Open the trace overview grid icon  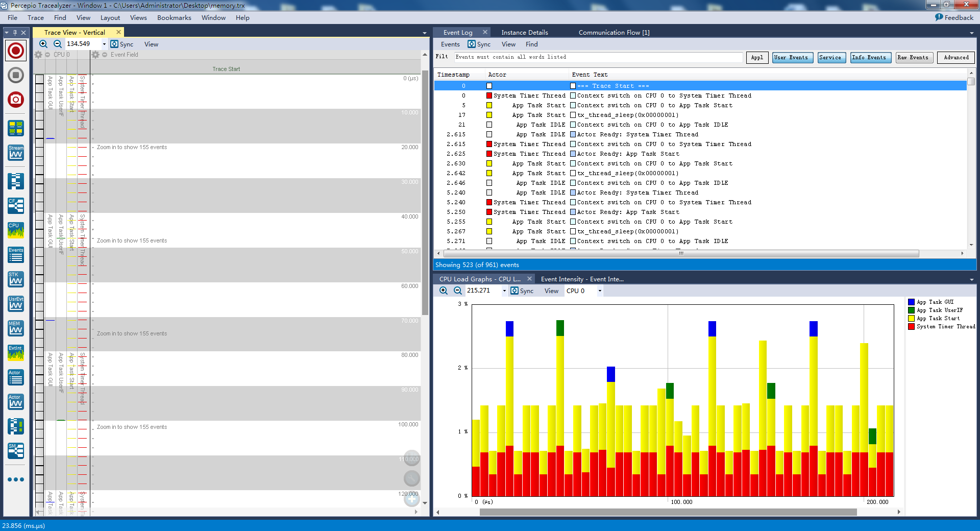click(16, 128)
